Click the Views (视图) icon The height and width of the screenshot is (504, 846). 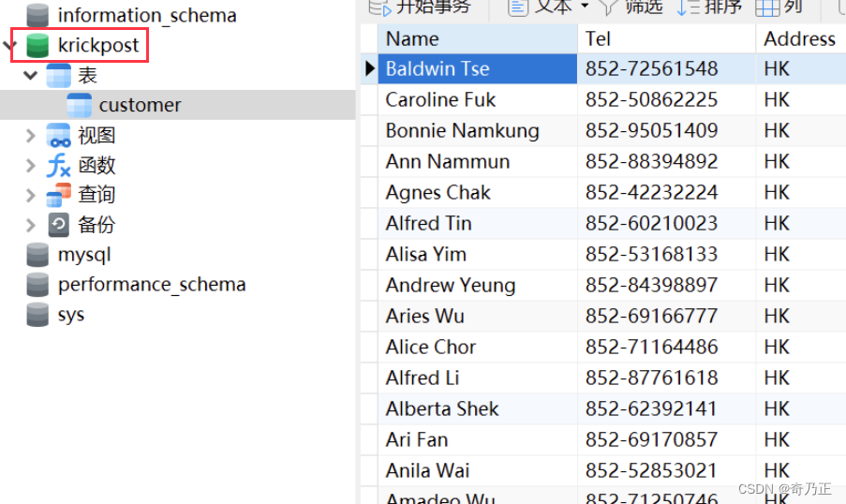click(58, 136)
